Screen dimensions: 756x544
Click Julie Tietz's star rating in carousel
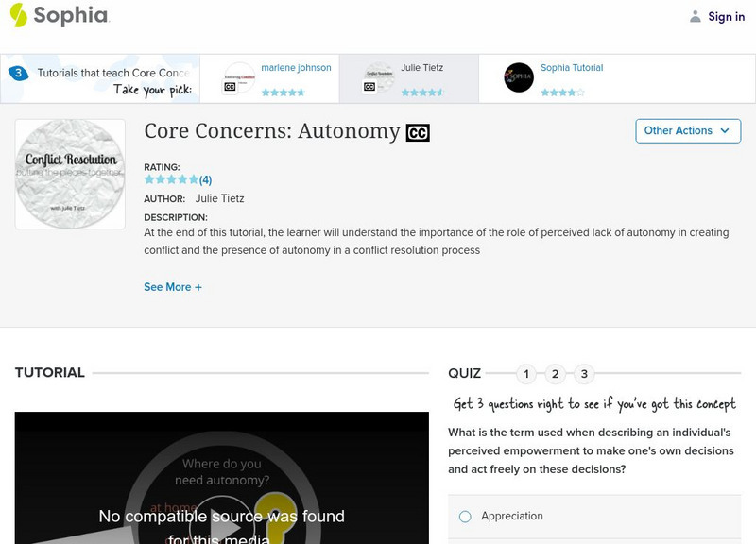tap(422, 92)
